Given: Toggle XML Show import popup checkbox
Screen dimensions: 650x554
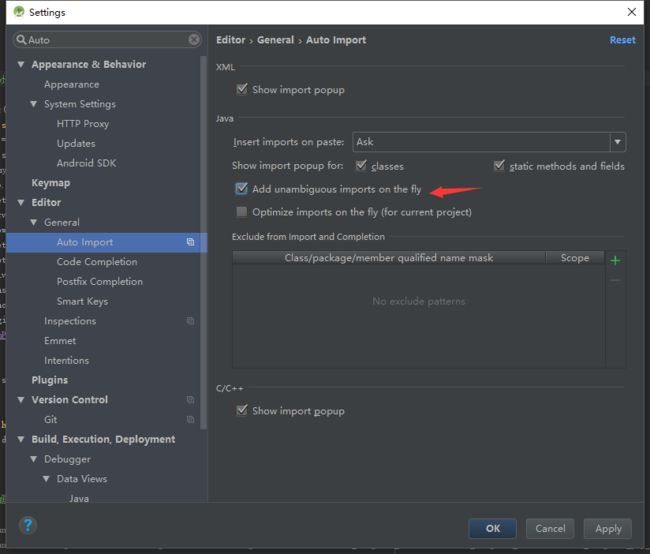Looking at the screenshot, I should pos(242,89).
